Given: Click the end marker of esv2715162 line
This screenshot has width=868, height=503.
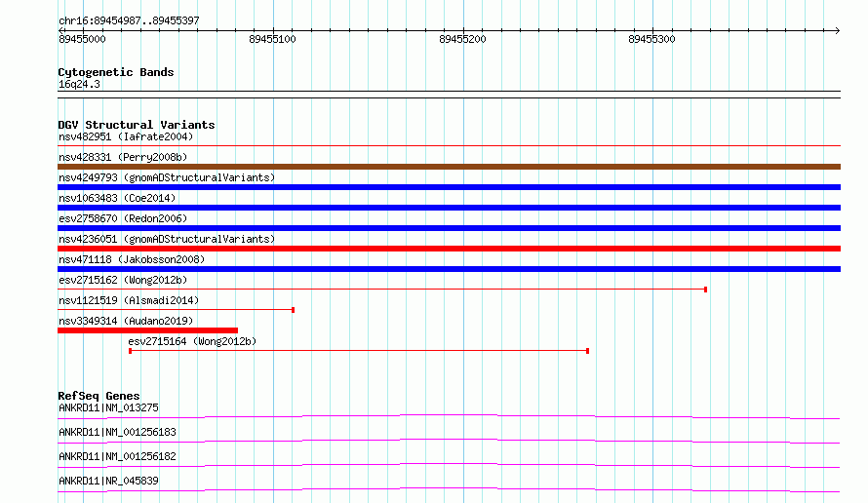Looking at the screenshot, I should pyautogui.click(x=706, y=290).
